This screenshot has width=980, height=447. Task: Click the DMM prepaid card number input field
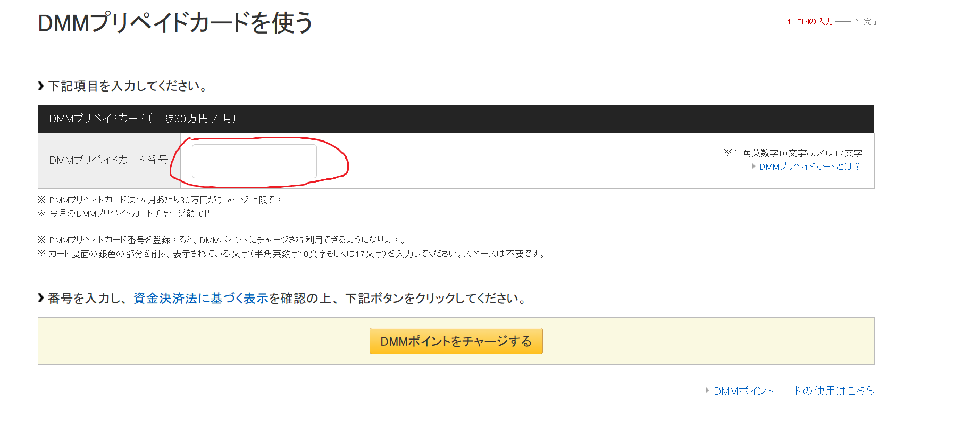point(254,161)
